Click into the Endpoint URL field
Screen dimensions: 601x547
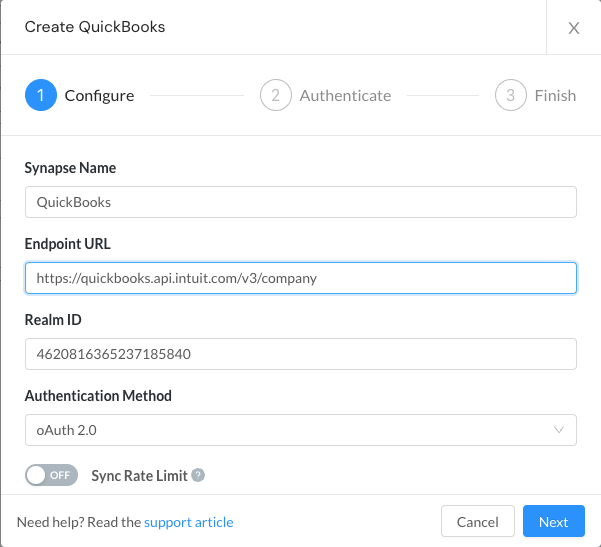[x=300, y=278]
